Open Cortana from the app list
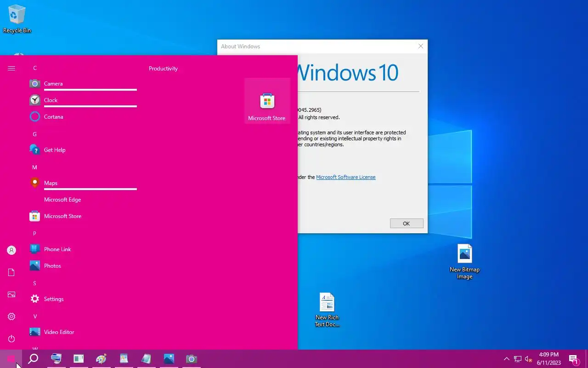Screen dimensions: 588x368 83,117
